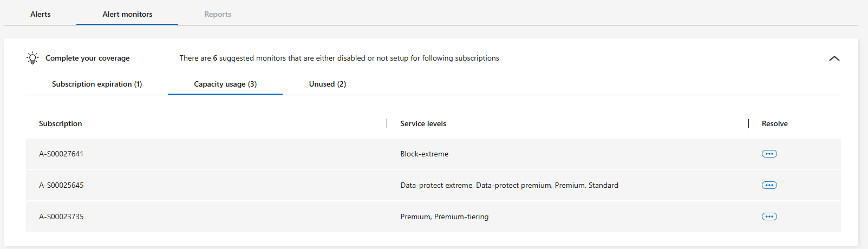View the Unused (2) suggestions tab

[327, 84]
